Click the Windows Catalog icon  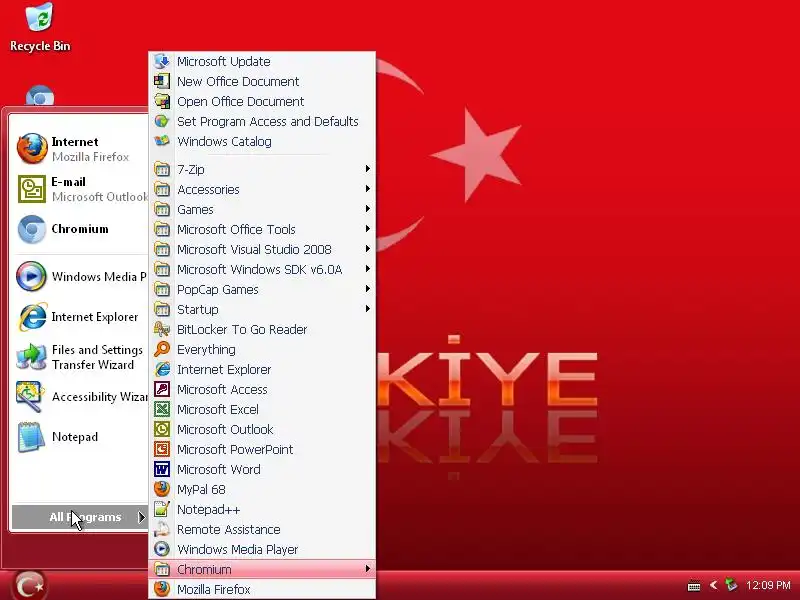(162, 141)
